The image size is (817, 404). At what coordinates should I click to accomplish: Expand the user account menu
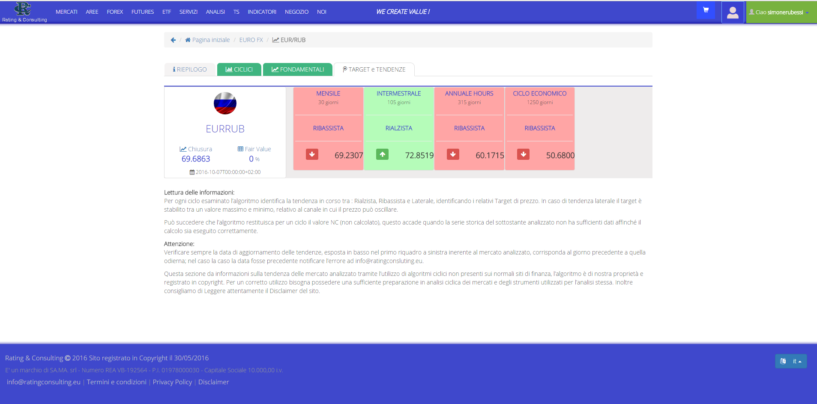pos(781,12)
